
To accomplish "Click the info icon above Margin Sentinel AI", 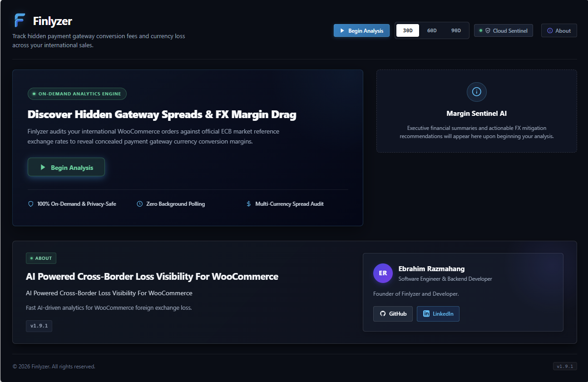I will click(477, 92).
